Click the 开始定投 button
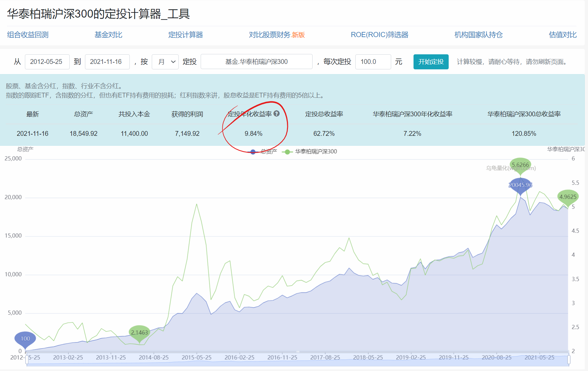588x371 pixels. coord(431,62)
